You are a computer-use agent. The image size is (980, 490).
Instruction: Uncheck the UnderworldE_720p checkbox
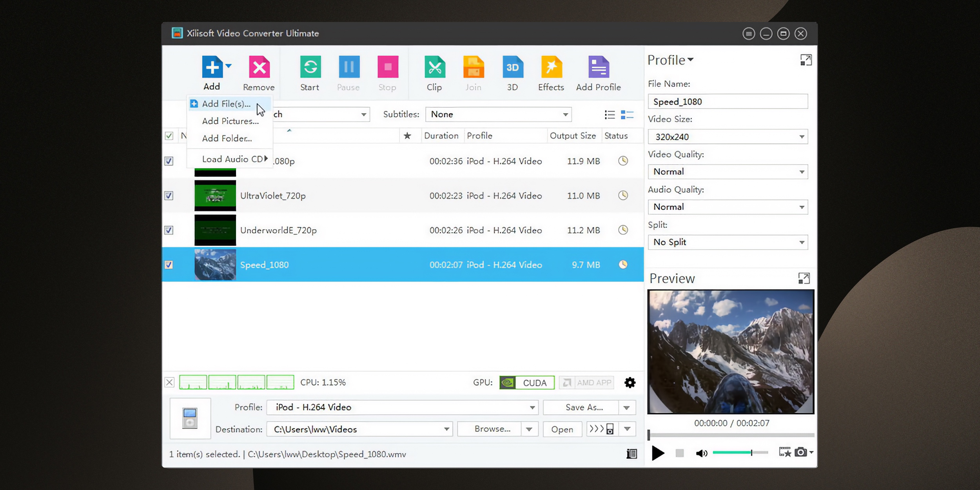point(169,230)
